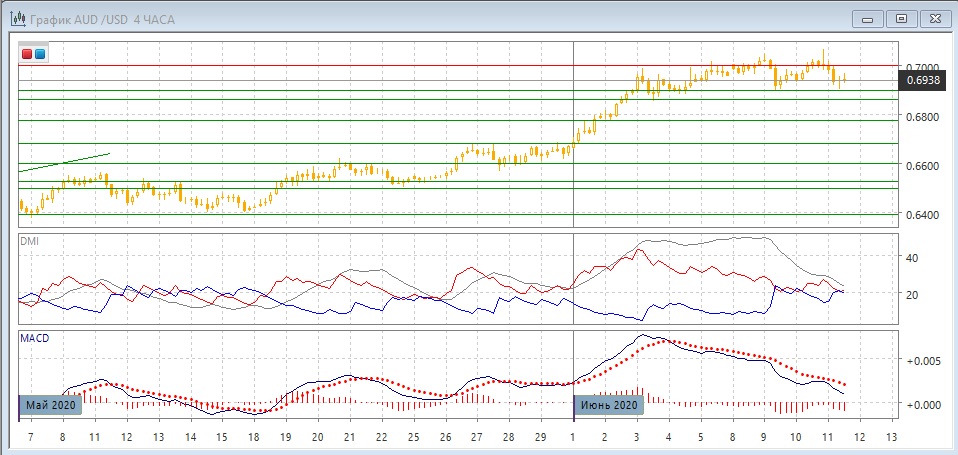This screenshot has width=958, height=455.
Task: Click date label 18 on time axis
Action: point(254,438)
